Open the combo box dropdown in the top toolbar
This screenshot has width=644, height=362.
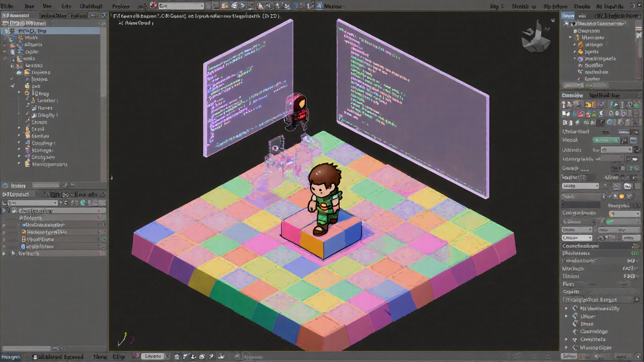tap(181, 6)
